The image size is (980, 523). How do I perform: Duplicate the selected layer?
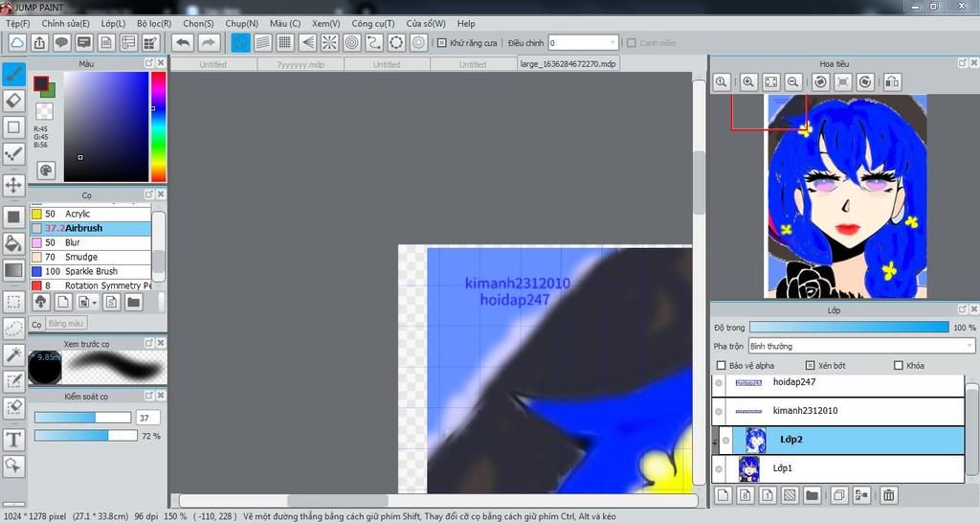click(x=839, y=495)
